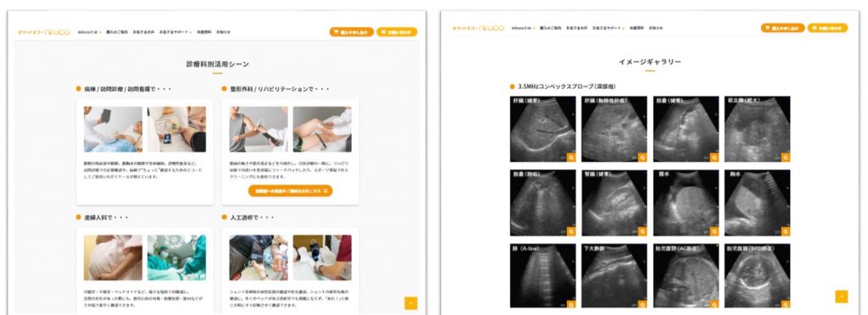Click the back-to-top arrow on the image gallery page
Screen dimensions: 868x315
tap(842, 296)
